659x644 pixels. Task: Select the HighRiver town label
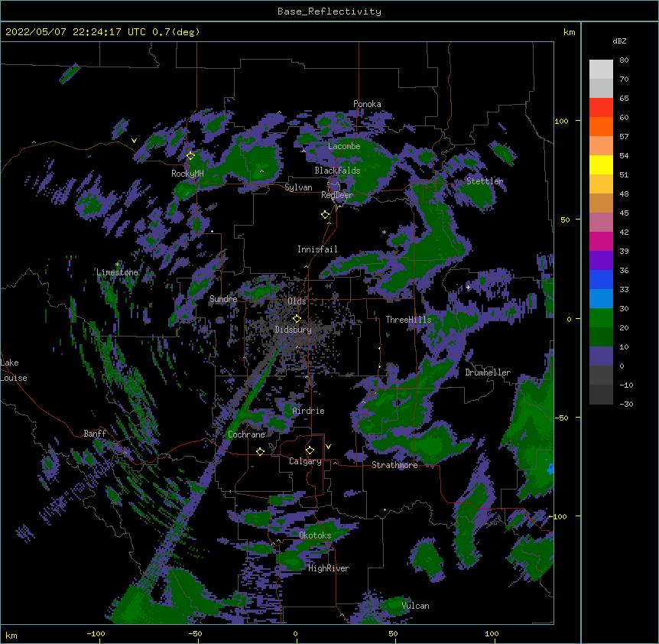coord(329,568)
